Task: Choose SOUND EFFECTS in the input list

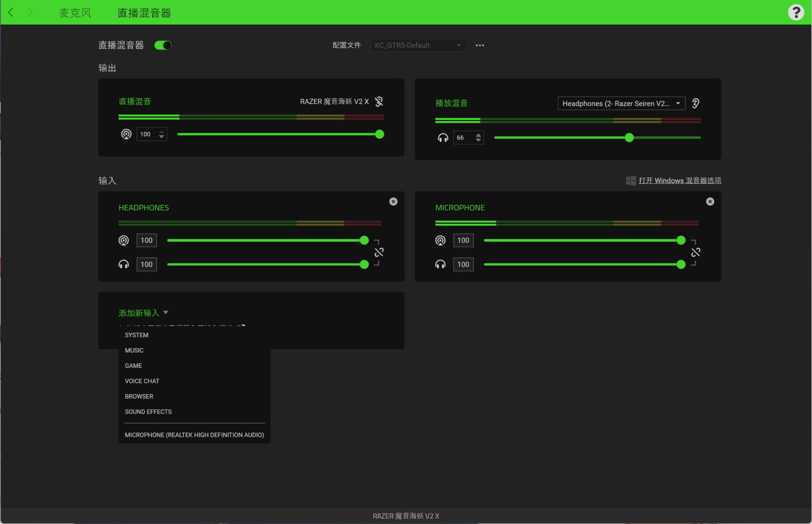Action: coord(148,412)
